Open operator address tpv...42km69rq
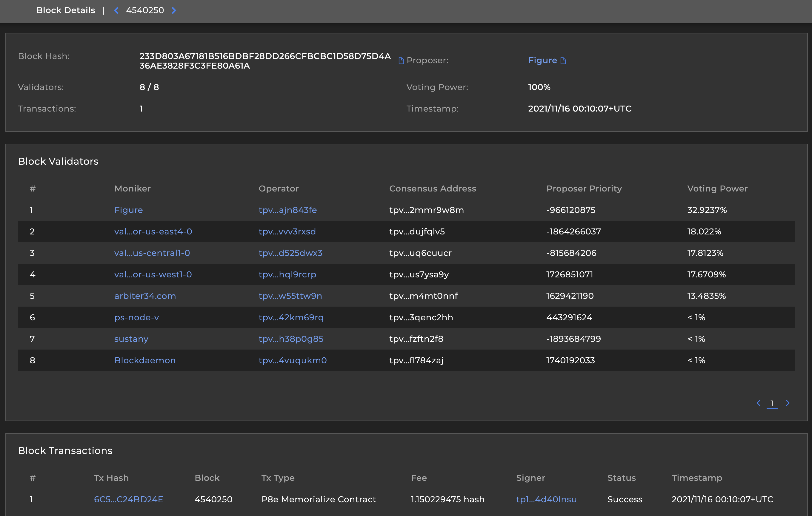 click(291, 317)
